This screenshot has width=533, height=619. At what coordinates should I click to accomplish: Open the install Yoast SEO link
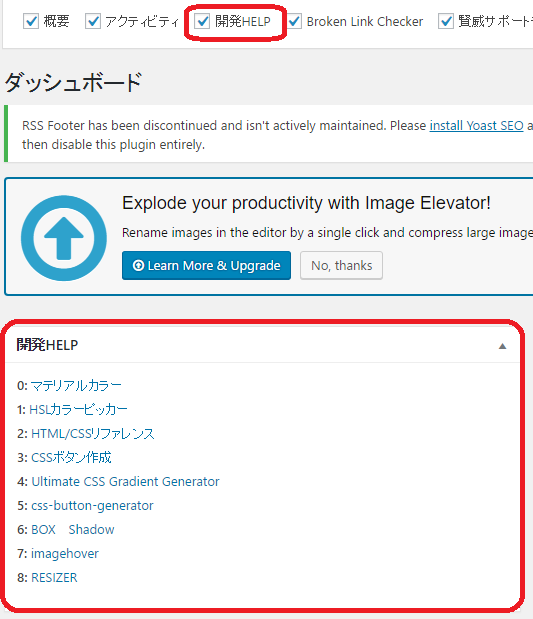pos(476,126)
